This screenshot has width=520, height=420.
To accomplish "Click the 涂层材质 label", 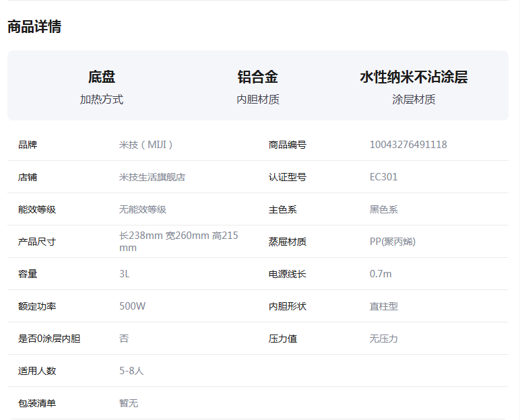I will (x=414, y=100).
